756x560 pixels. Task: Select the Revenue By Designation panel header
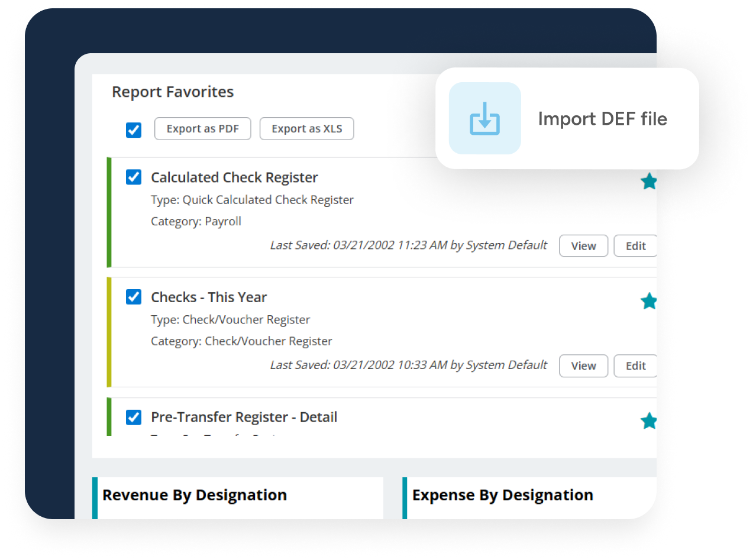[195, 495]
